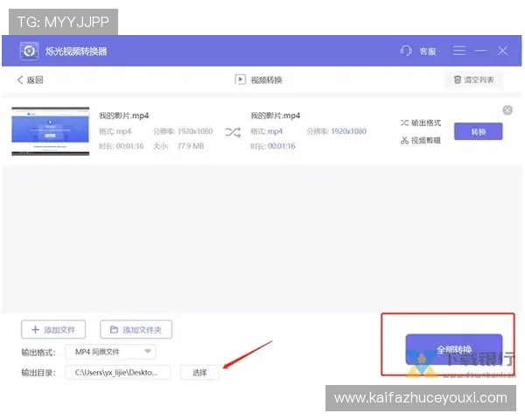This screenshot has height=420, width=525.
Task: Click source resolution 1920x1080 text
Action: point(195,131)
